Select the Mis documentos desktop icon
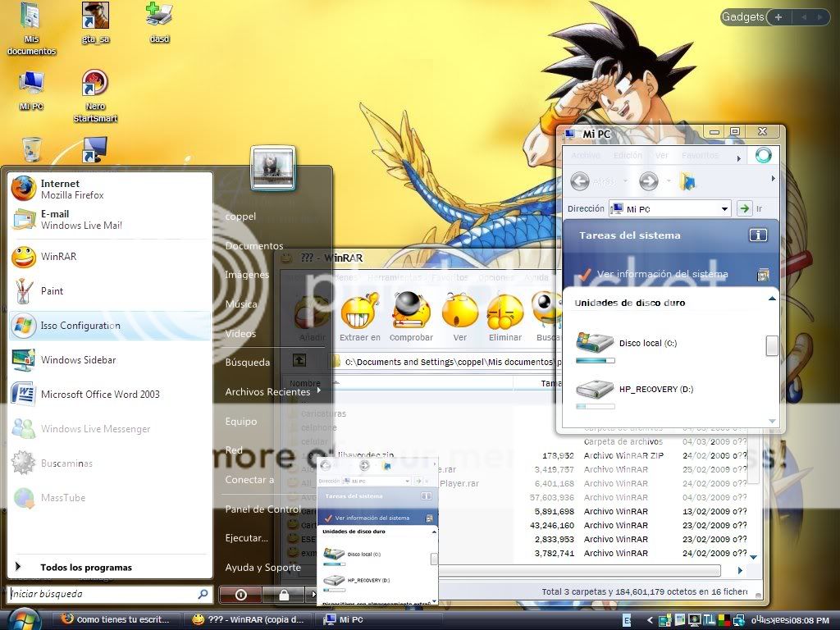Viewport: 840px width, 630px height. (31, 29)
